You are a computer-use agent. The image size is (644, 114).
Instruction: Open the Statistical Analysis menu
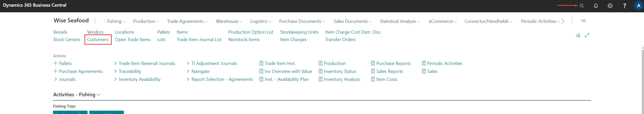coord(400,21)
